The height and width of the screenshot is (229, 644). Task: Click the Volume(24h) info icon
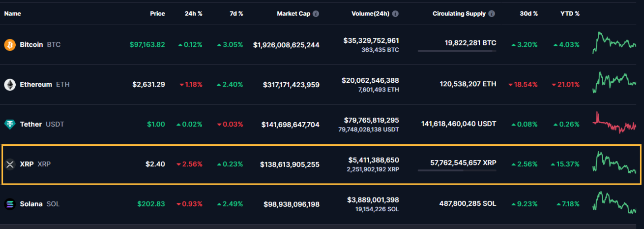395,14
